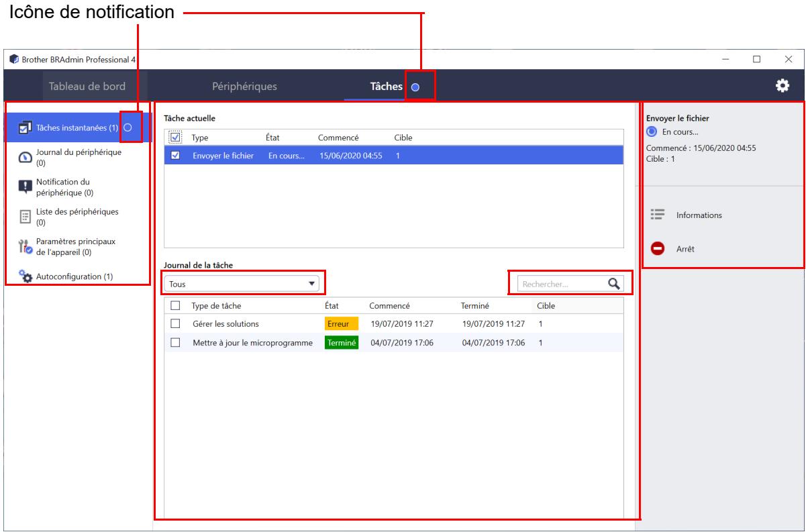Open the settings gear icon
This screenshot has height=532, width=808.
tap(782, 87)
